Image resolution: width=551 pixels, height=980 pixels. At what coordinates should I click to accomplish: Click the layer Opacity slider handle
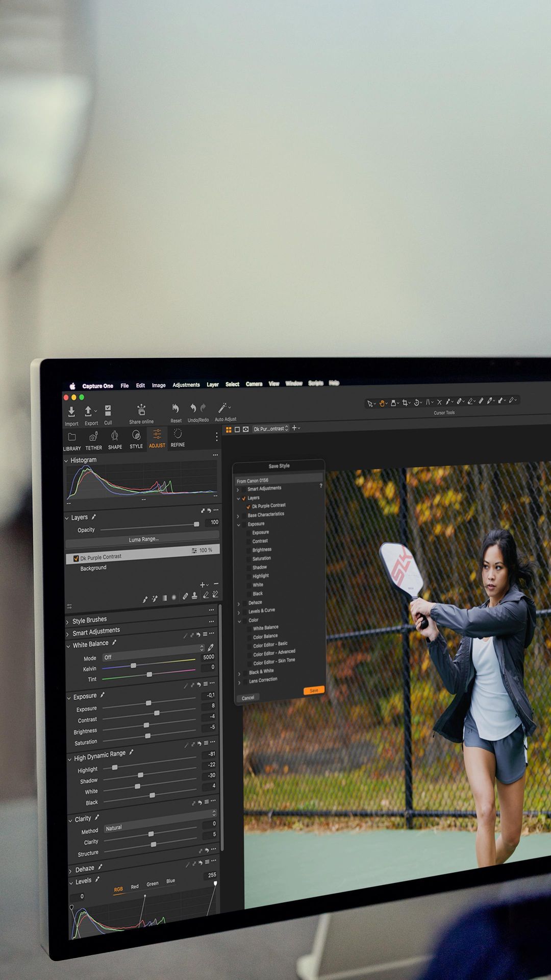click(x=196, y=524)
